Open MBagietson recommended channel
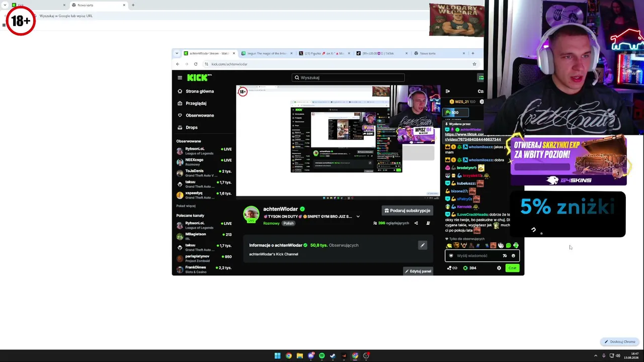 tap(204, 236)
